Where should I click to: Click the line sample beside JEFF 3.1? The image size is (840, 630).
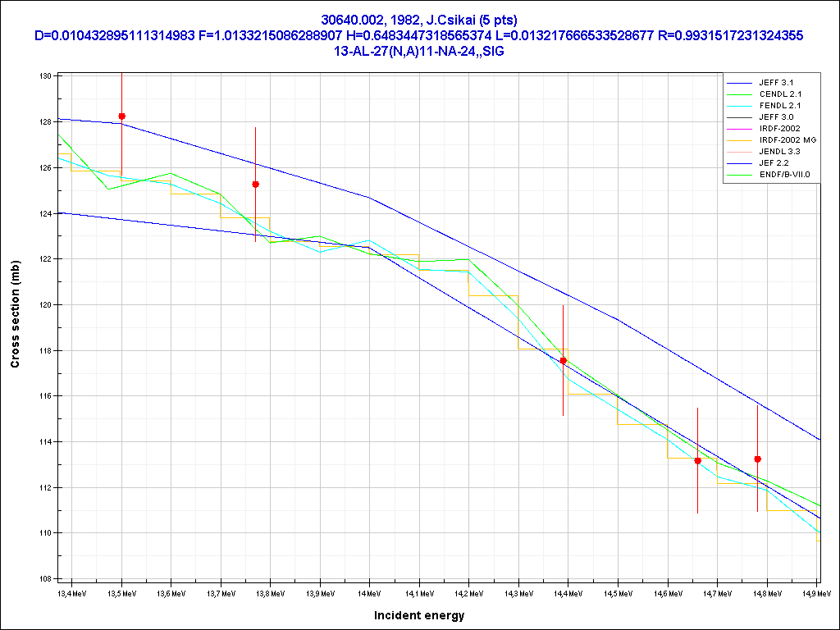click(739, 83)
